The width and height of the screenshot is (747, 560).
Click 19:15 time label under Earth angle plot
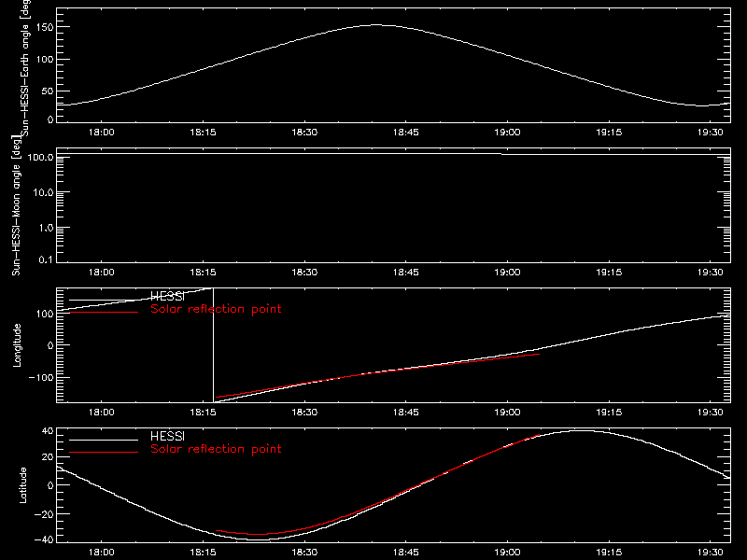pyautogui.click(x=609, y=133)
